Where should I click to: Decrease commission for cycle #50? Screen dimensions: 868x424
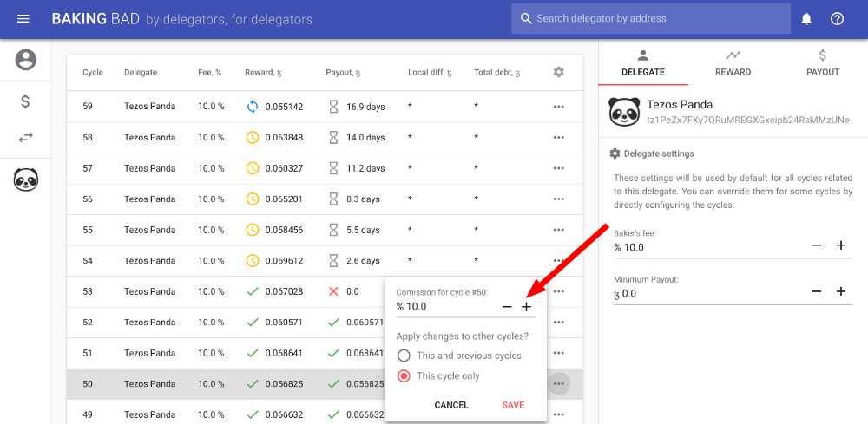[507, 307]
